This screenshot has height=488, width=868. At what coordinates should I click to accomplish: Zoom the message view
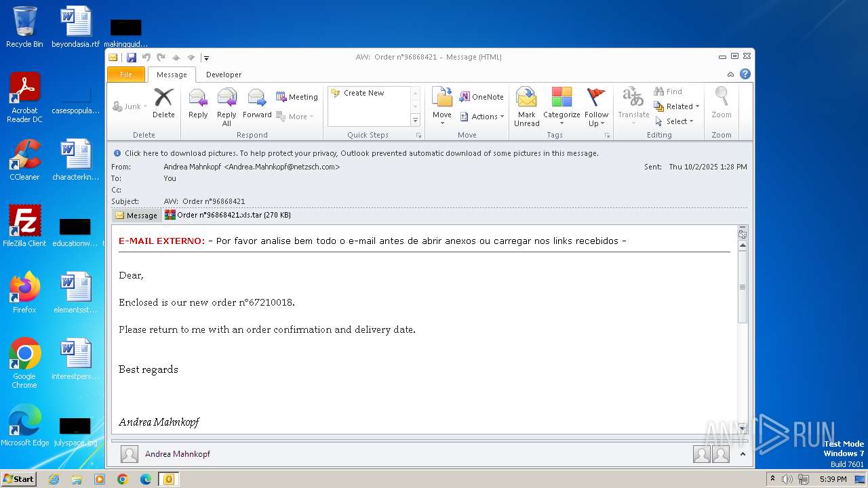pos(722,103)
